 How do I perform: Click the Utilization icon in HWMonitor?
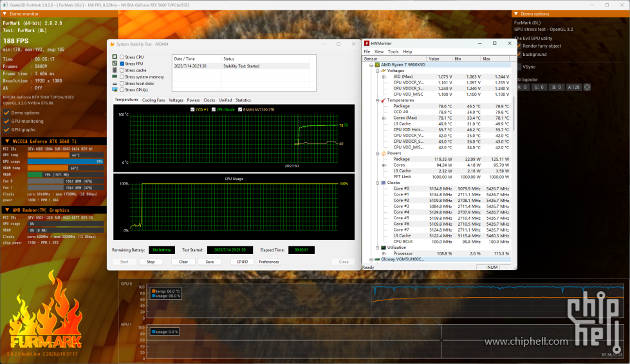click(384, 248)
